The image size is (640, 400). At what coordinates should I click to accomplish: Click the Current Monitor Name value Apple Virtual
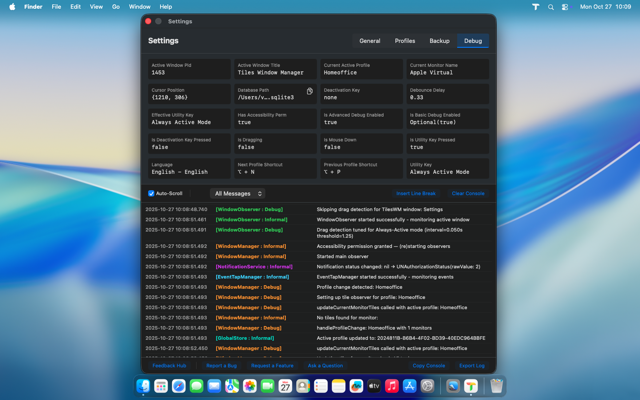[431, 73]
